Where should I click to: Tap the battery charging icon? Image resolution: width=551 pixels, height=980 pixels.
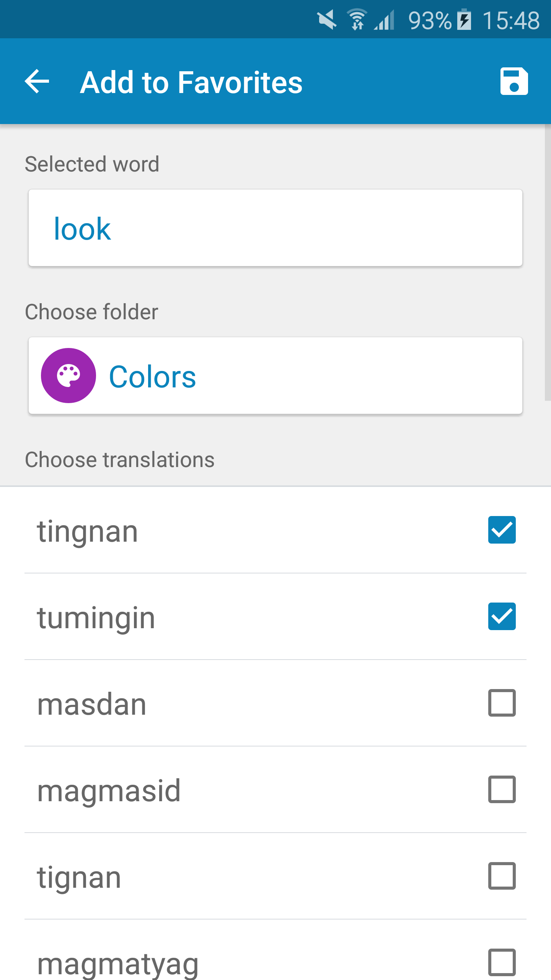[x=464, y=20]
